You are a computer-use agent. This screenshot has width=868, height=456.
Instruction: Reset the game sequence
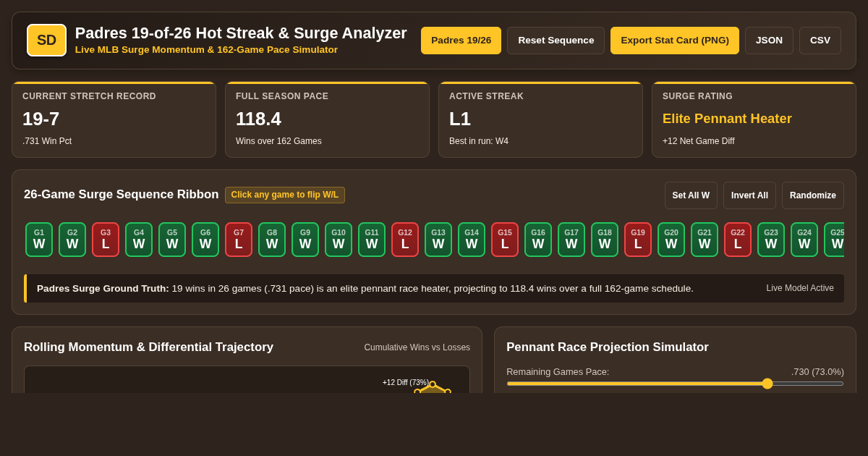556,41
